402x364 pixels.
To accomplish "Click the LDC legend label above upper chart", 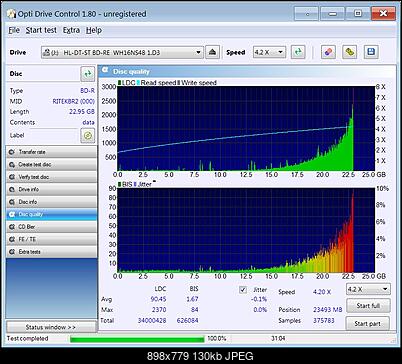I will (129, 82).
